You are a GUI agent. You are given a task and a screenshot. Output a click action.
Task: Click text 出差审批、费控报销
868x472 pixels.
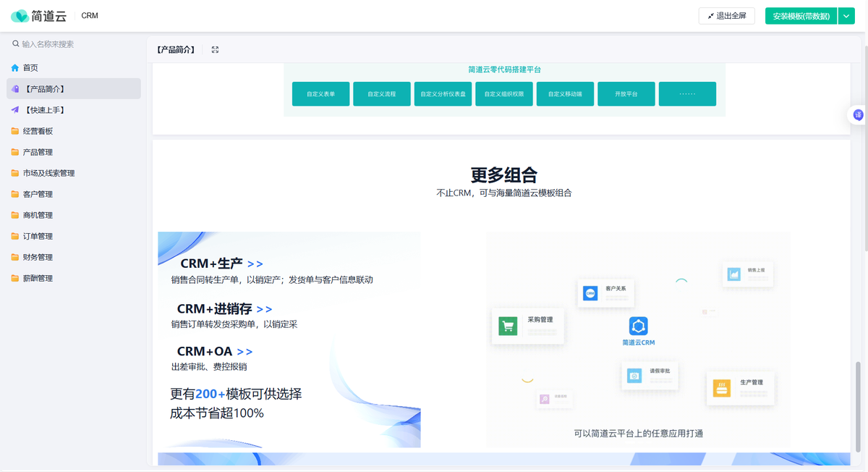click(x=209, y=367)
